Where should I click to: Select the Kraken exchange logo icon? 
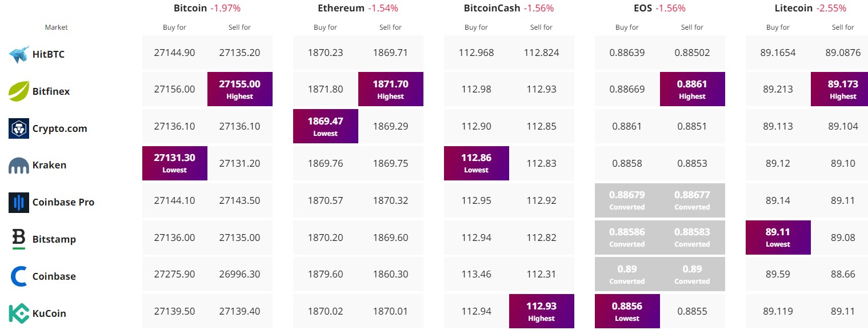(x=19, y=166)
